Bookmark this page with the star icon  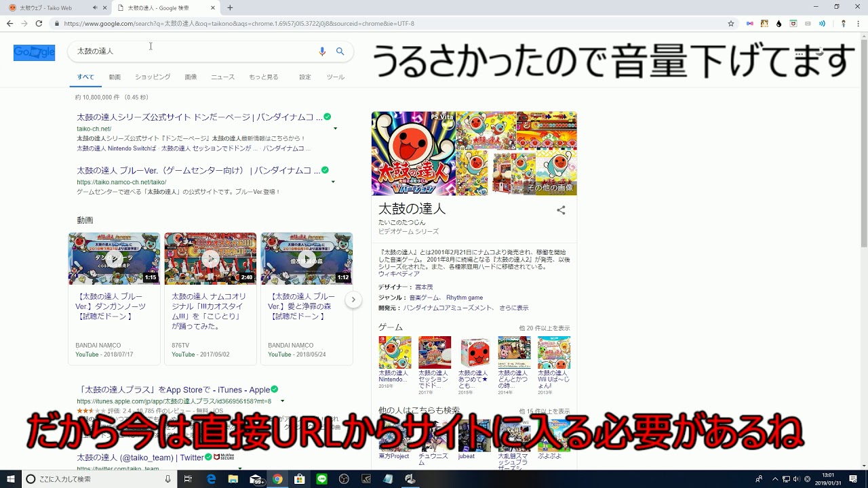(x=731, y=24)
